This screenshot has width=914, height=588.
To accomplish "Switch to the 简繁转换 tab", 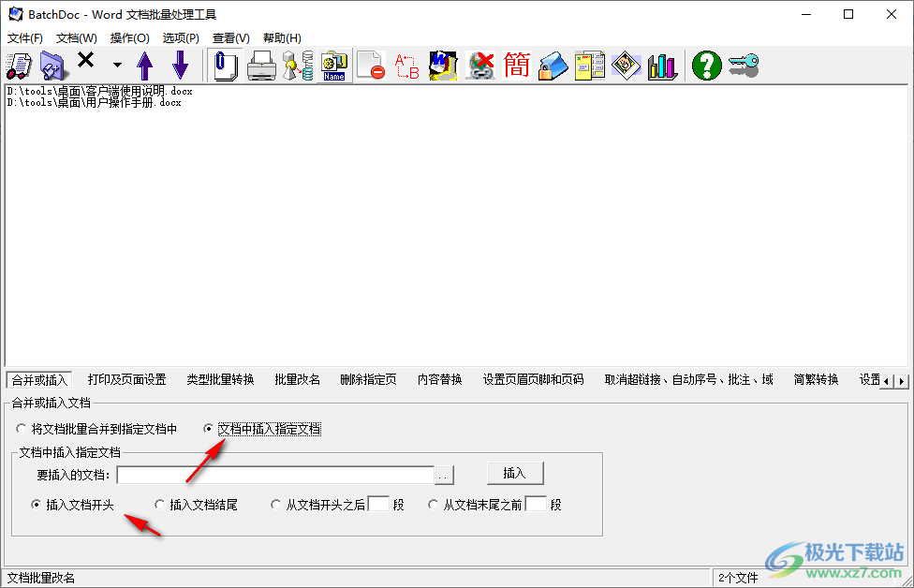I will click(x=816, y=380).
